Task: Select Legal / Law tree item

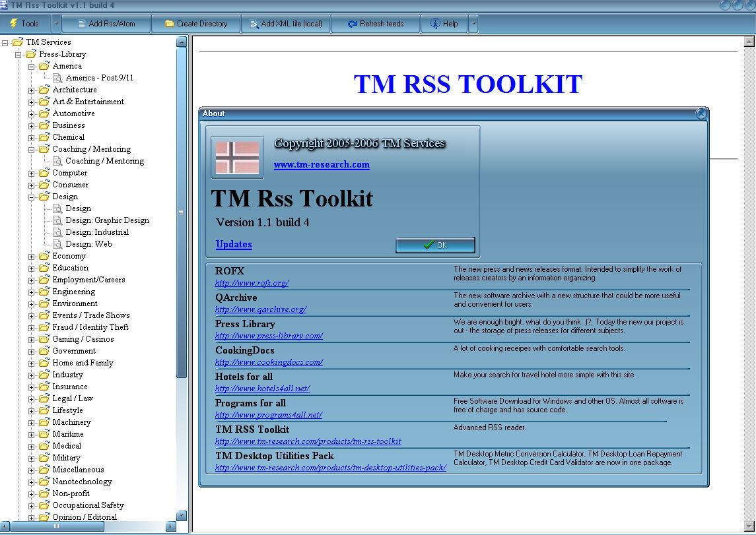Action: tap(73, 398)
